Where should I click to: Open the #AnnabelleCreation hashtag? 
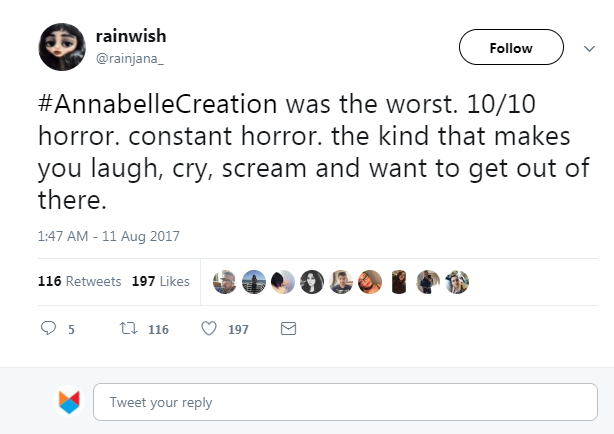click(x=161, y=105)
